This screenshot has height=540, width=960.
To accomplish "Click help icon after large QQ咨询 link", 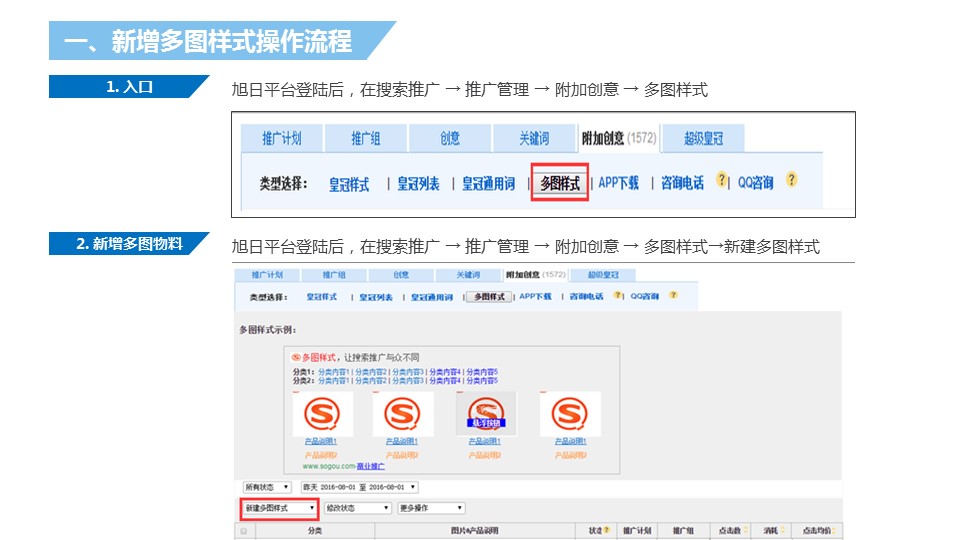I will (792, 180).
